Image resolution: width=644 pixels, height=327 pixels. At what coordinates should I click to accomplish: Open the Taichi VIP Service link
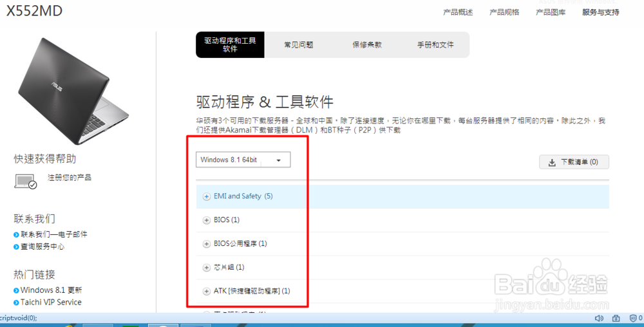click(51, 303)
